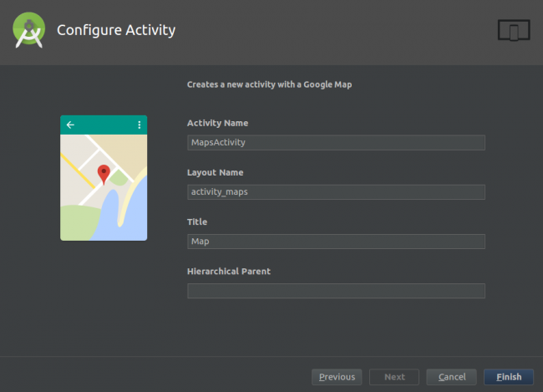Click the disabled Next button
Image resolution: width=543 pixels, height=392 pixels.
pos(394,377)
